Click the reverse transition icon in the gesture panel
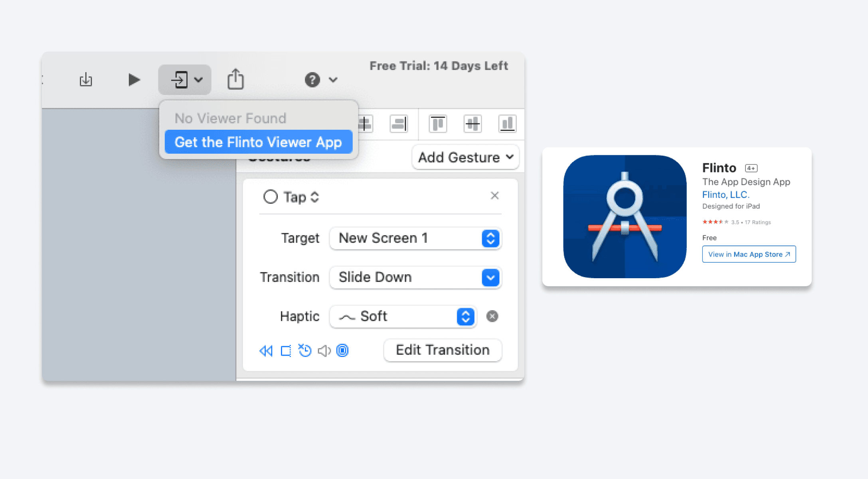This screenshot has height=479, width=868. 266,350
